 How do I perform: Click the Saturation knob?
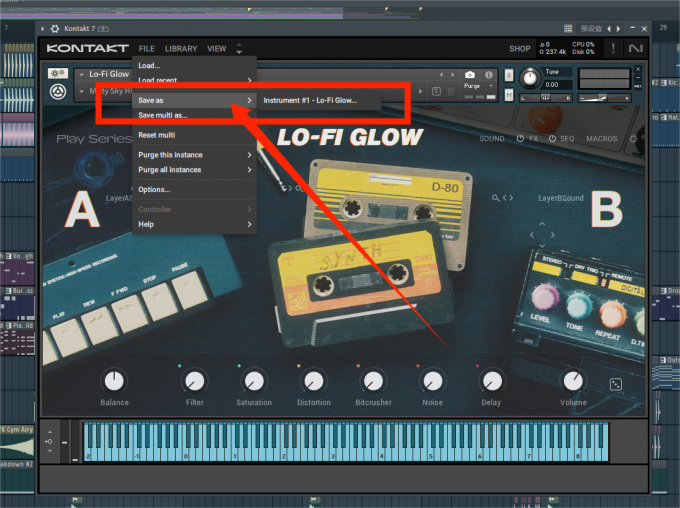click(x=254, y=381)
